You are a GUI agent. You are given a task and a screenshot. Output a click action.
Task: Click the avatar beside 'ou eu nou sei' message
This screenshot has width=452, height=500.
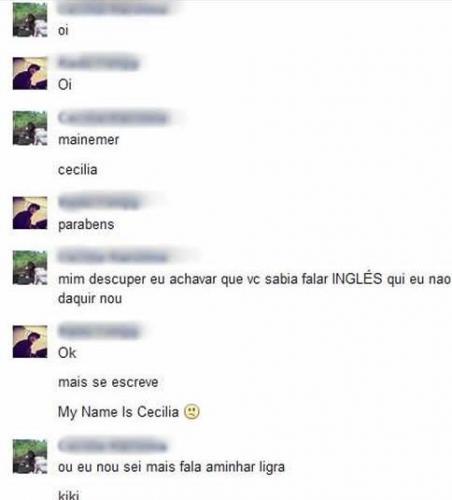[30, 456]
